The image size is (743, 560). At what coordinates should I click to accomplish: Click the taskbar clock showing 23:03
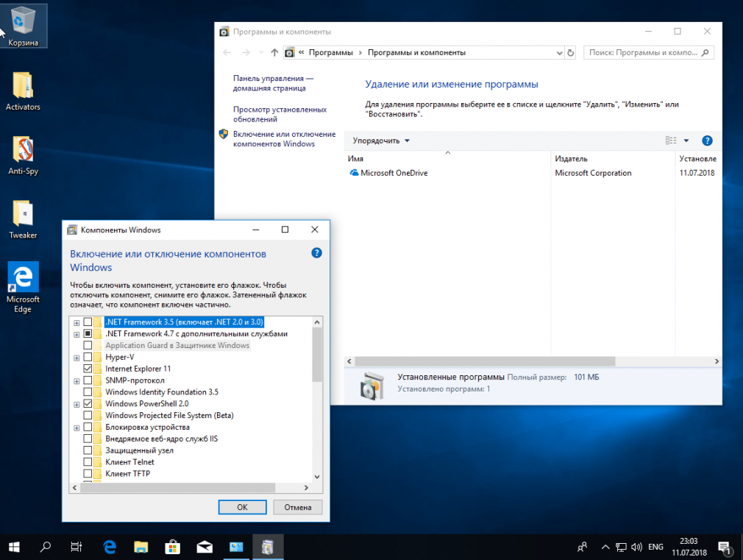coord(689,547)
